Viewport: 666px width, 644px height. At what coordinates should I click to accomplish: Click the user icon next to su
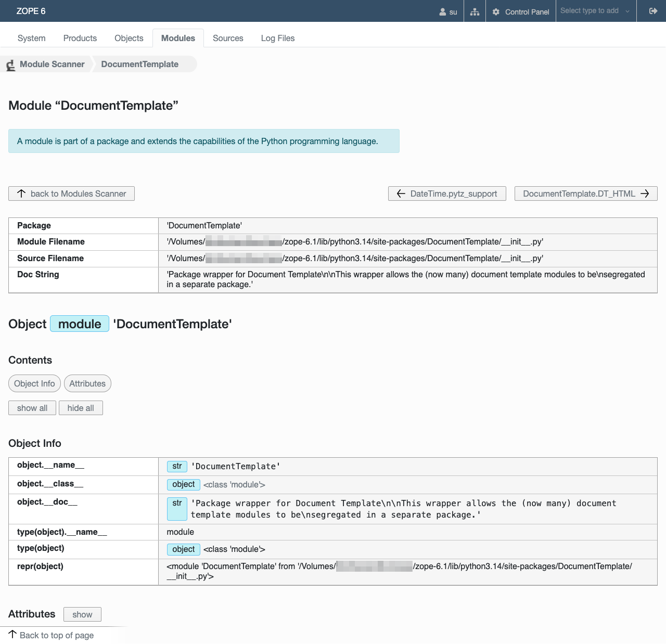pos(443,11)
